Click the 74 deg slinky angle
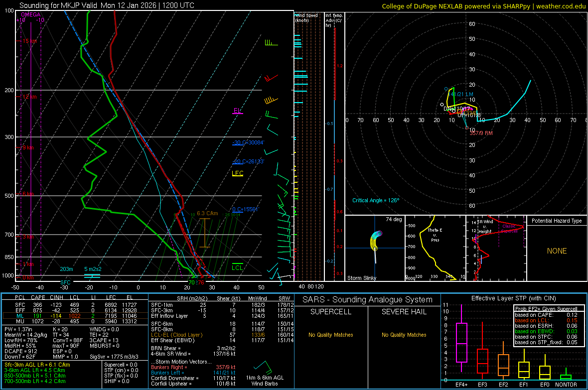 click(394, 219)
